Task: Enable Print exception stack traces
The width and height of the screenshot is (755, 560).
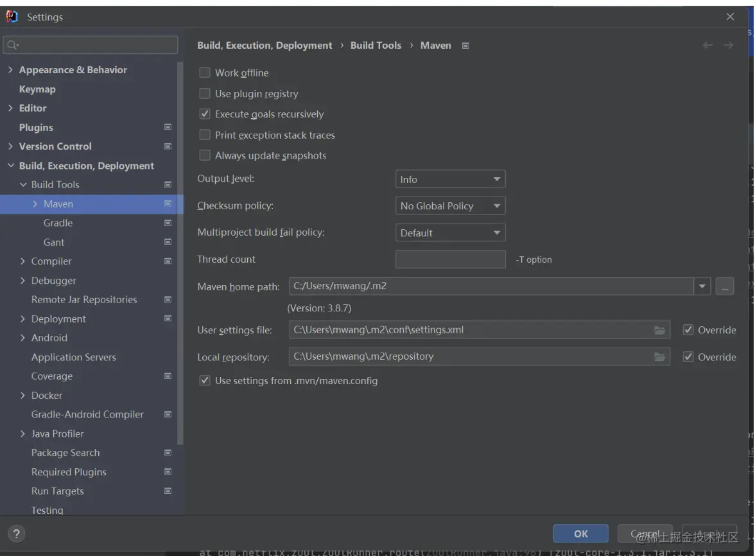Action: coord(205,135)
